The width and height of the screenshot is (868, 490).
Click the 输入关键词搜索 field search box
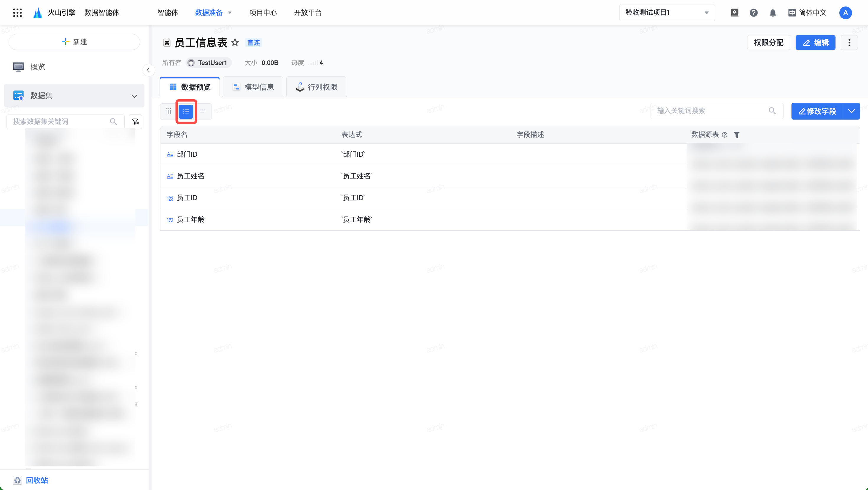pyautogui.click(x=711, y=111)
